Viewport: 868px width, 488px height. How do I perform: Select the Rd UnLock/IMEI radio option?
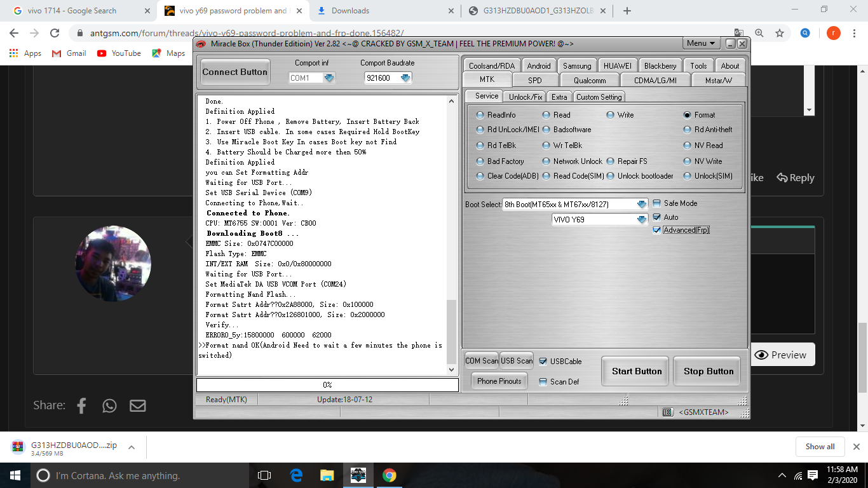click(480, 130)
